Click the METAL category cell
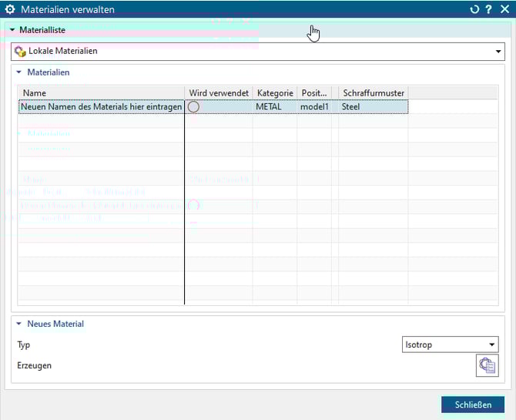The width and height of the screenshot is (516, 420). pos(269,107)
